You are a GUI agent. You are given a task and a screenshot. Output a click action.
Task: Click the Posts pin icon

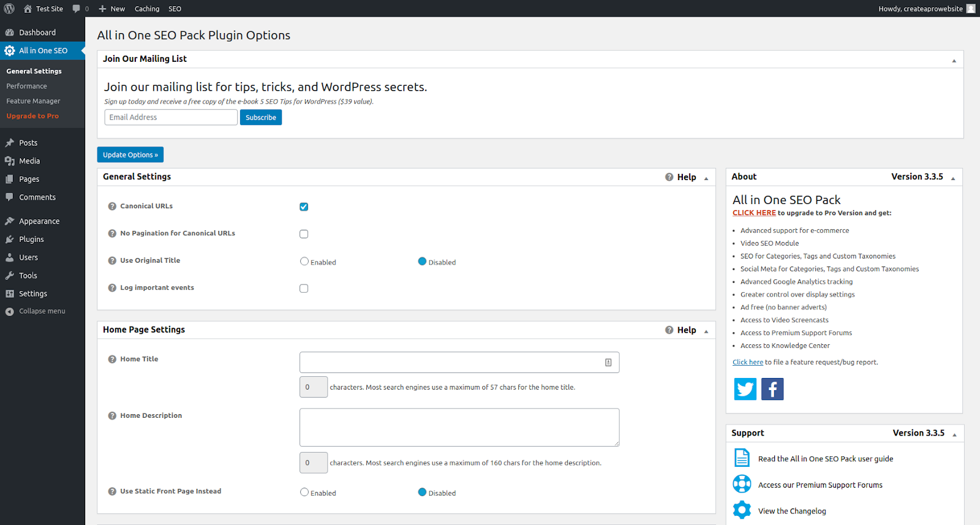click(x=10, y=143)
